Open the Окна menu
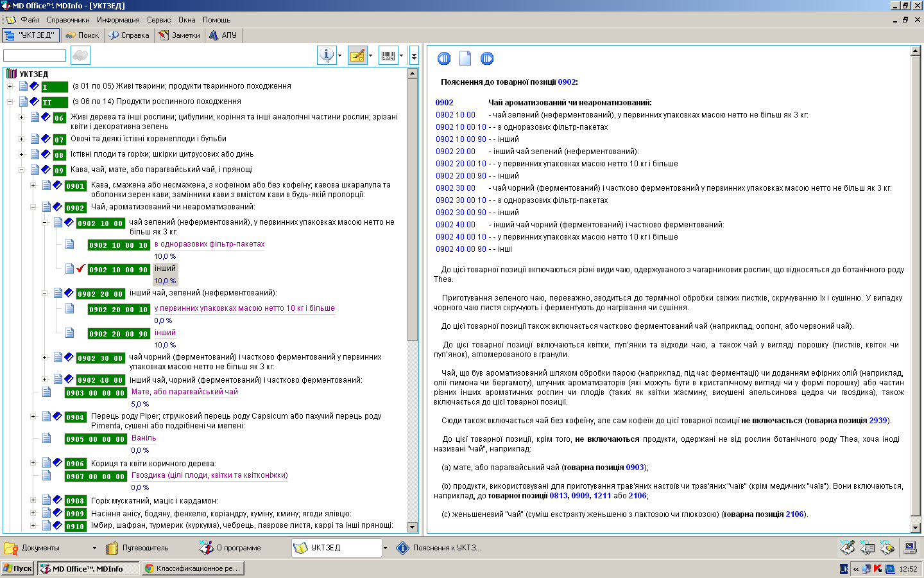Screen dimensions: 924x578 (x=187, y=20)
